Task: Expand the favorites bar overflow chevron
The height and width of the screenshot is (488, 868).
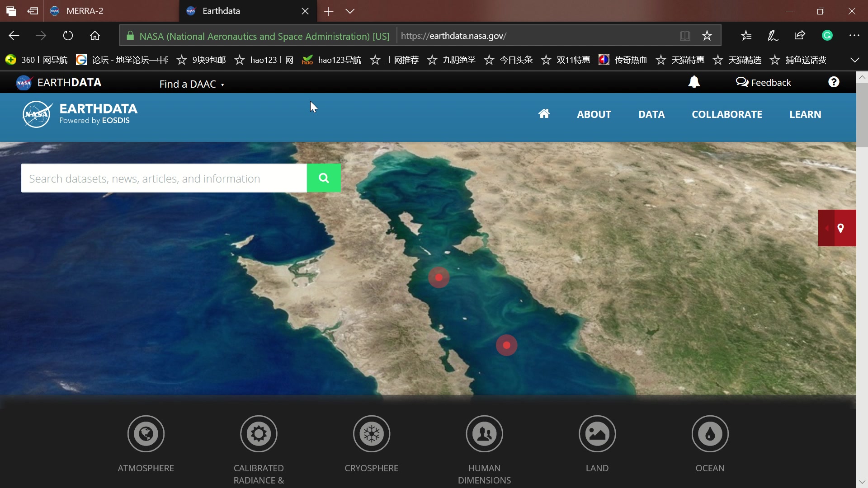Action: (854, 60)
